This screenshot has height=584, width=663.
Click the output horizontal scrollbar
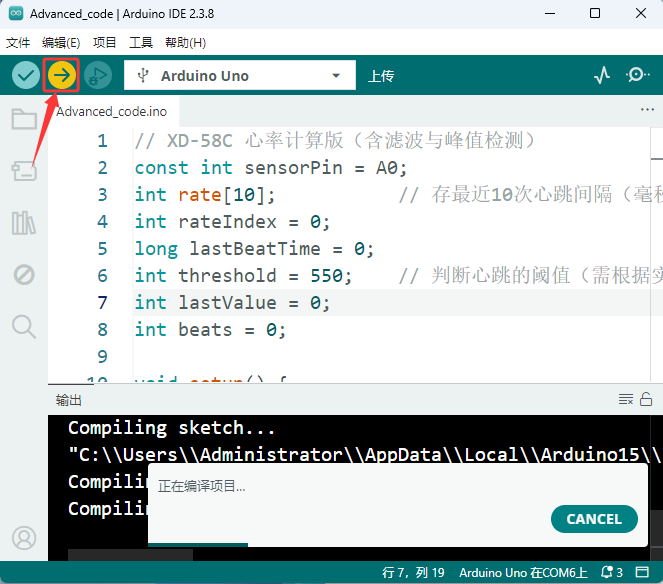click(130, 555)
